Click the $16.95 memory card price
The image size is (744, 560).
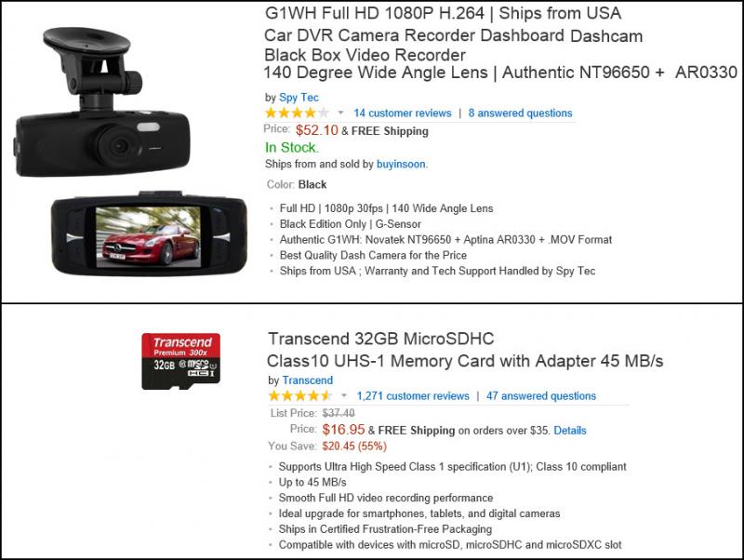point(343,430)
